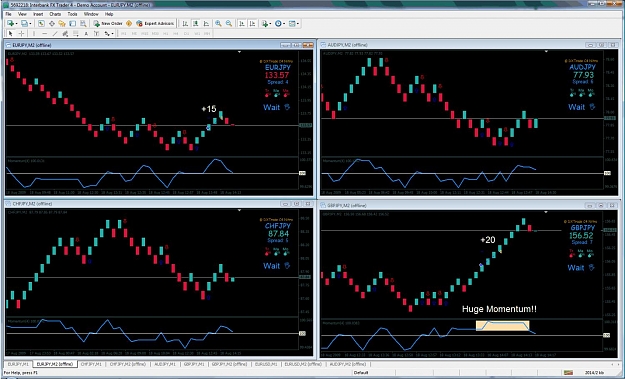625x379 pixels.
Task: Open the Window menu
Action: click(x=91, y=14)
